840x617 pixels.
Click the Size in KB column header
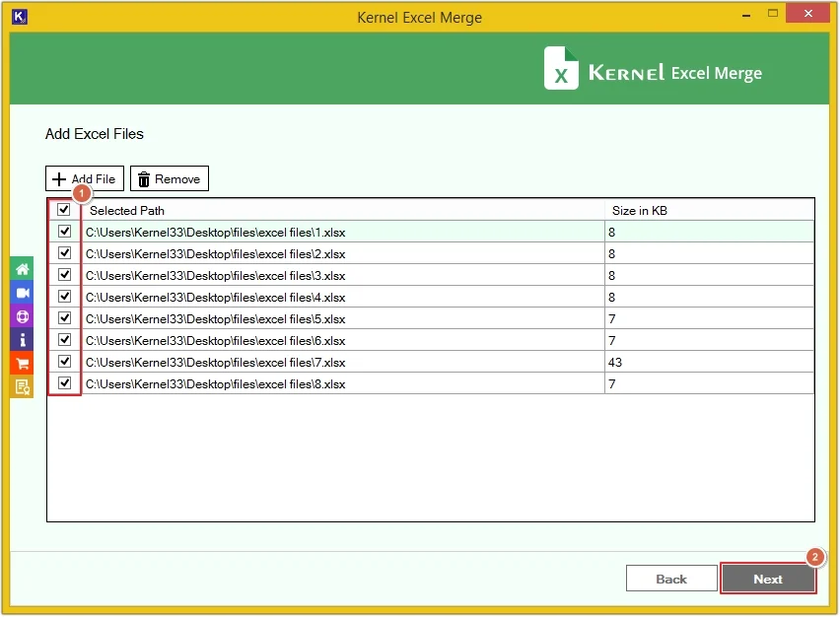pos(709,211)
